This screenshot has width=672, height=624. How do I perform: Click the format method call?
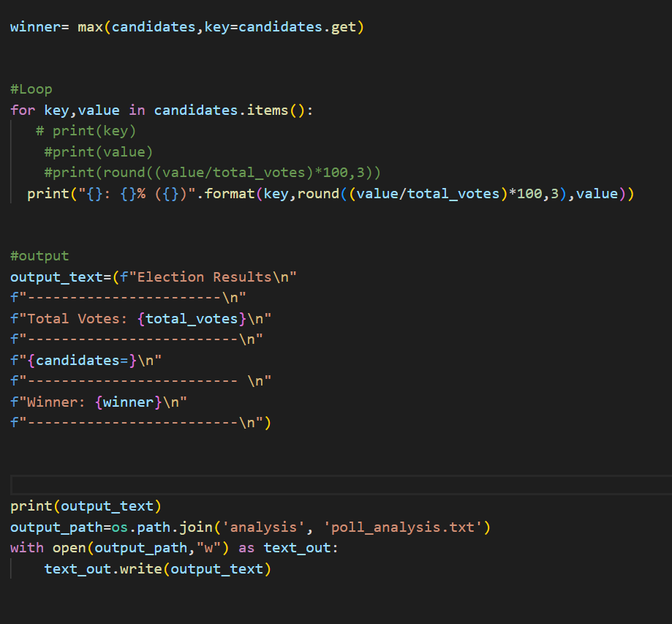232,193
